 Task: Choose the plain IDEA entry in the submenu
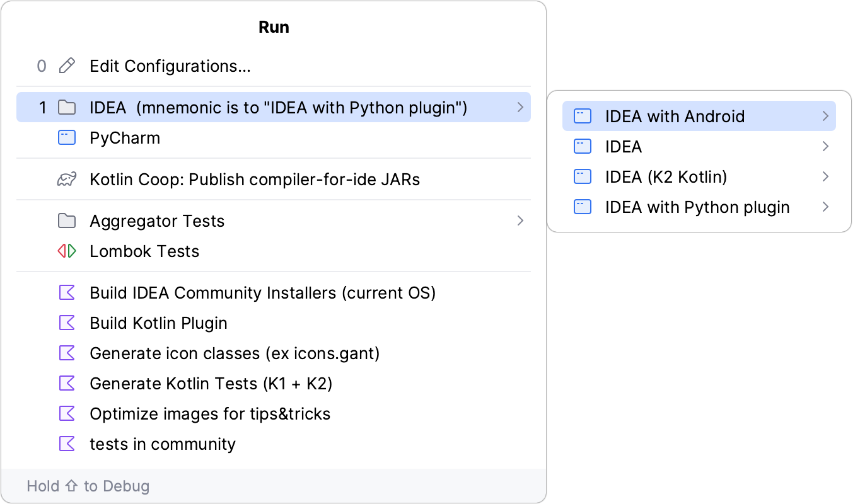click(699, 147)
